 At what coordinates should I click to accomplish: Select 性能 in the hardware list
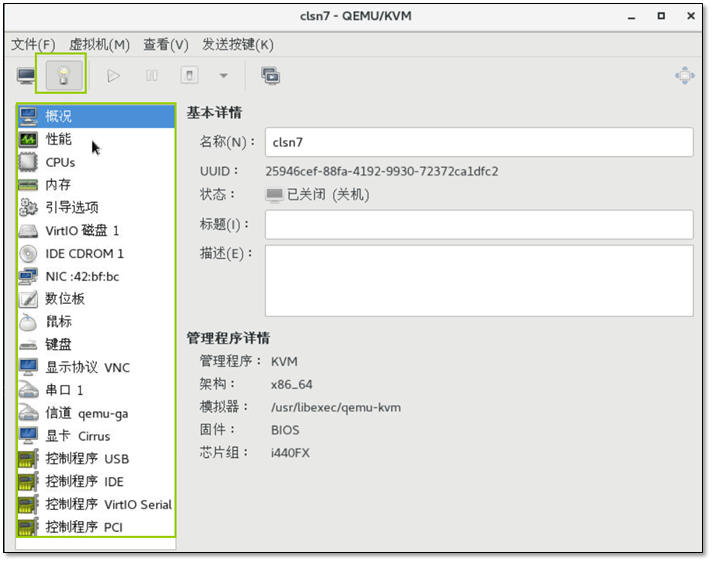96,139
